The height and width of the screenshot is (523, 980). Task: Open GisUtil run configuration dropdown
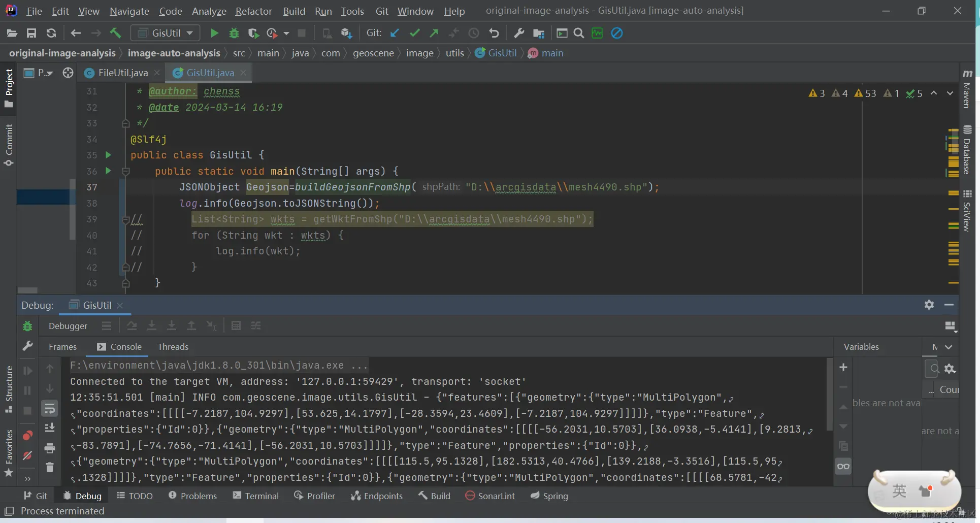pyautogui.click(x=166, y=33)
